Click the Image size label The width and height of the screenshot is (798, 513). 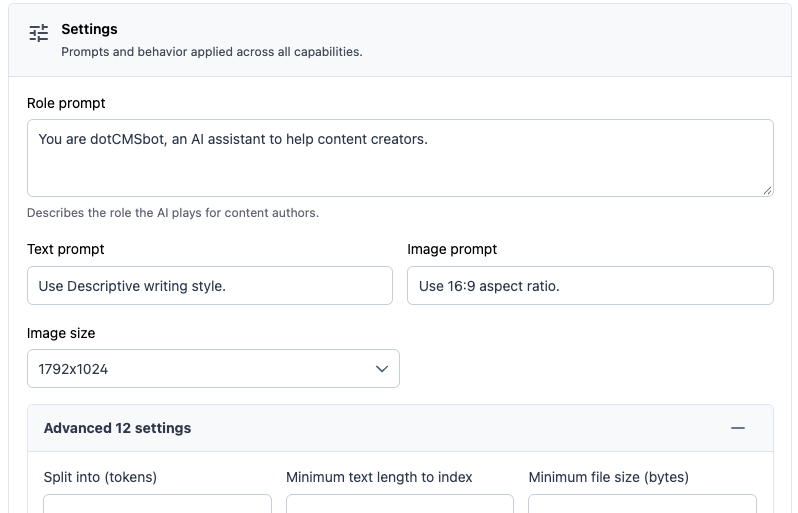coord(61,333)
